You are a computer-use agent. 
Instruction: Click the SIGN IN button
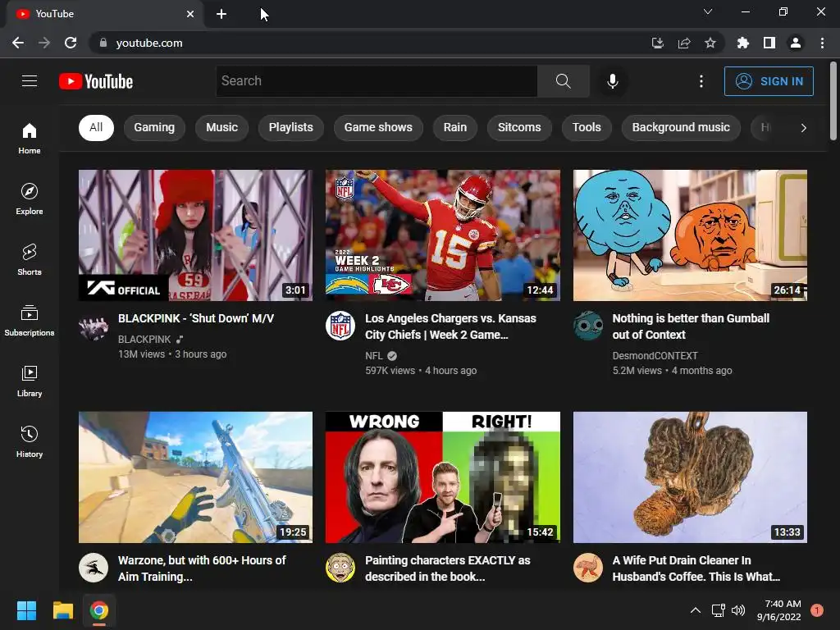tap(769, 81)
